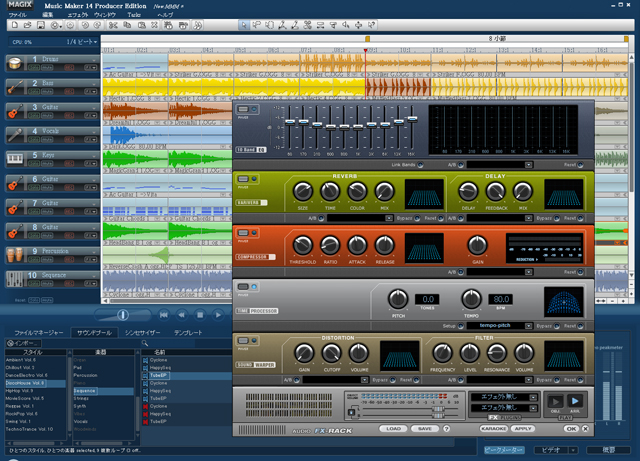
Task: Select the mouse pointer arrow tool
Action: click(244, 25)
